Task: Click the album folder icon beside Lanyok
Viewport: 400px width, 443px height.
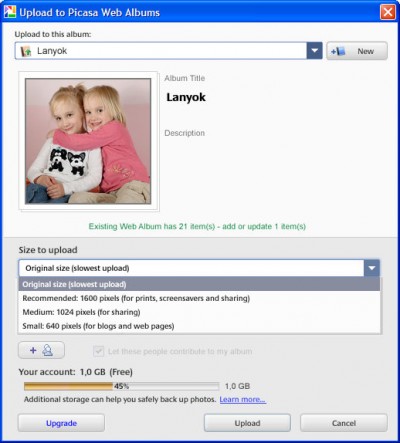Action: [26, 51]
